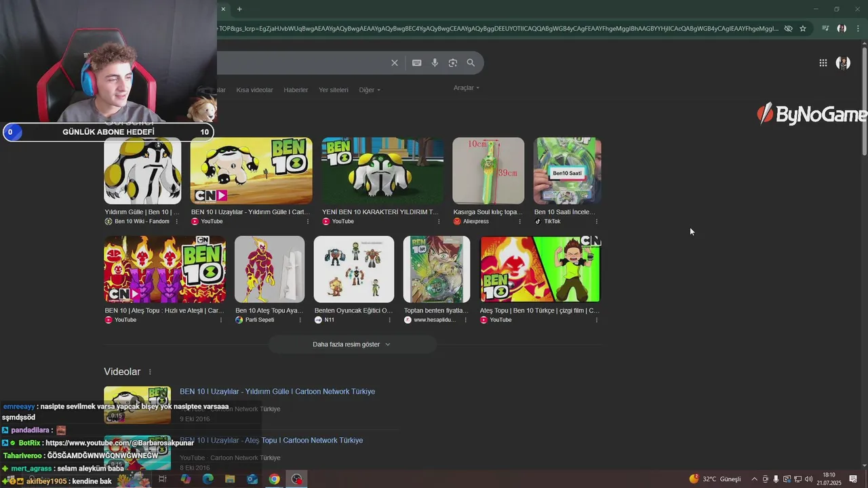Open the Google apps grid
The height and width of the screenshot is (488, 868).
click(x=823, y=63)
